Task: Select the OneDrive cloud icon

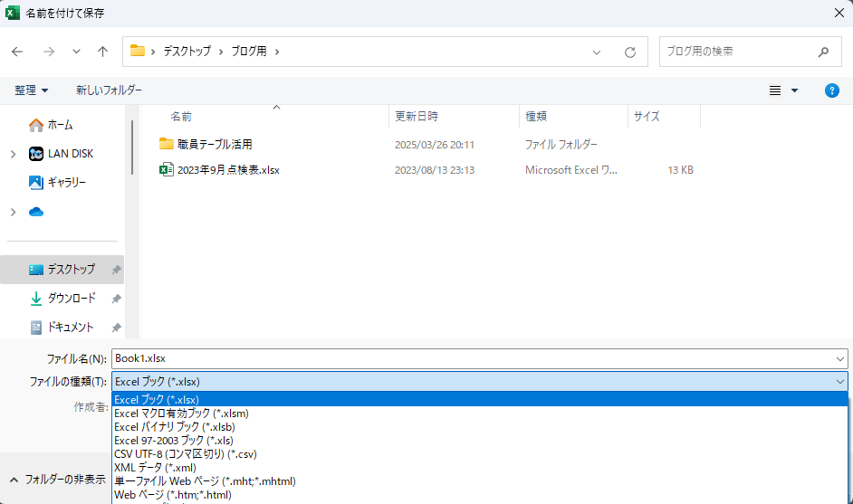Action: (x=36, y=212)
